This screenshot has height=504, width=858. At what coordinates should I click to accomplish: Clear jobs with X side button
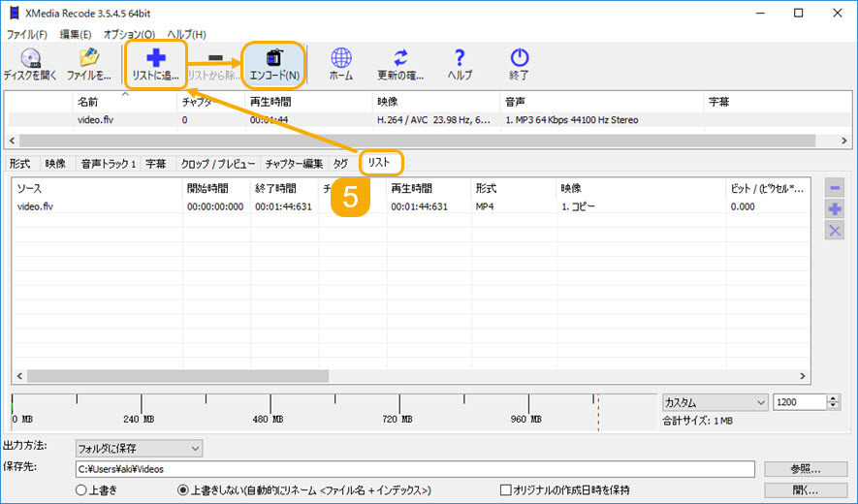pos(835,231)
